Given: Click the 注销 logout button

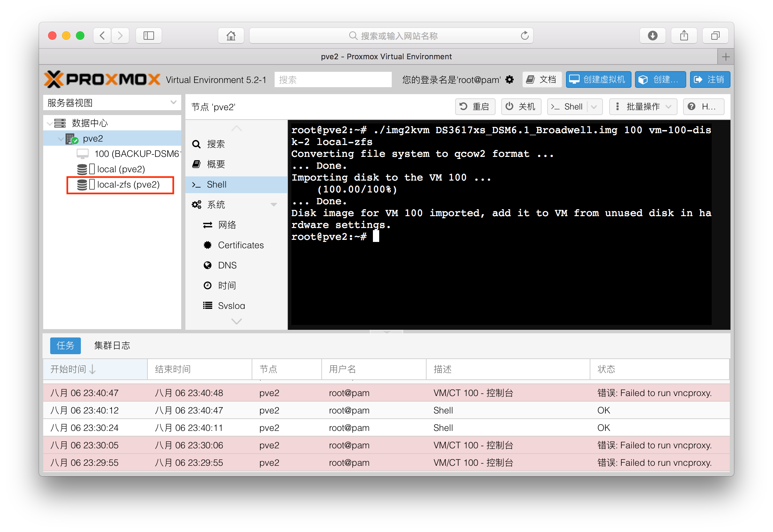Looking at the screenshot, I should coord(710,79).
